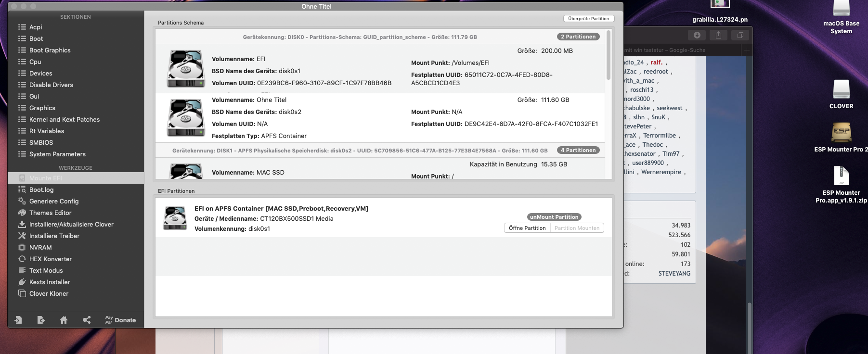Select the ESP Mounter Pro zip file
Viewport: 868px width, 354px height.
tap(841, 184)
